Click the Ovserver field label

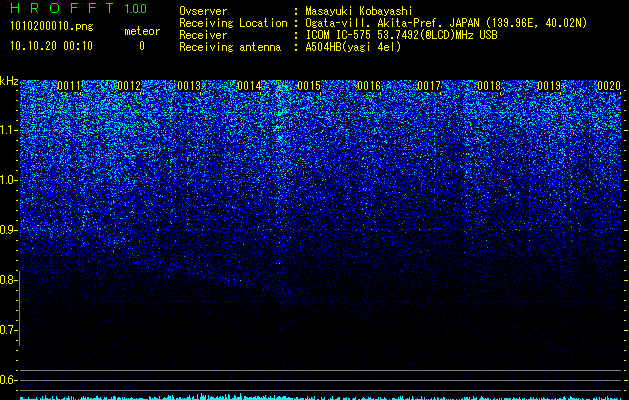pyautogui.click(x=203, y=11)
